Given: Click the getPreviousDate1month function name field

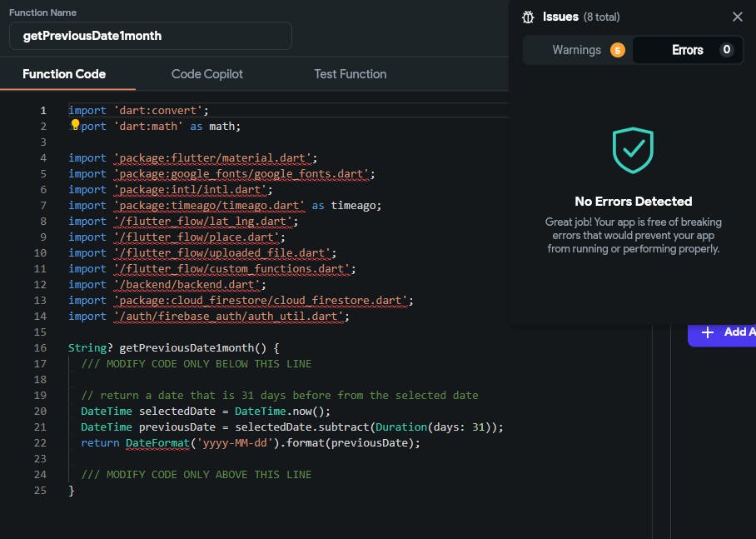Looking at the screenshot, I should coord(151,36).
